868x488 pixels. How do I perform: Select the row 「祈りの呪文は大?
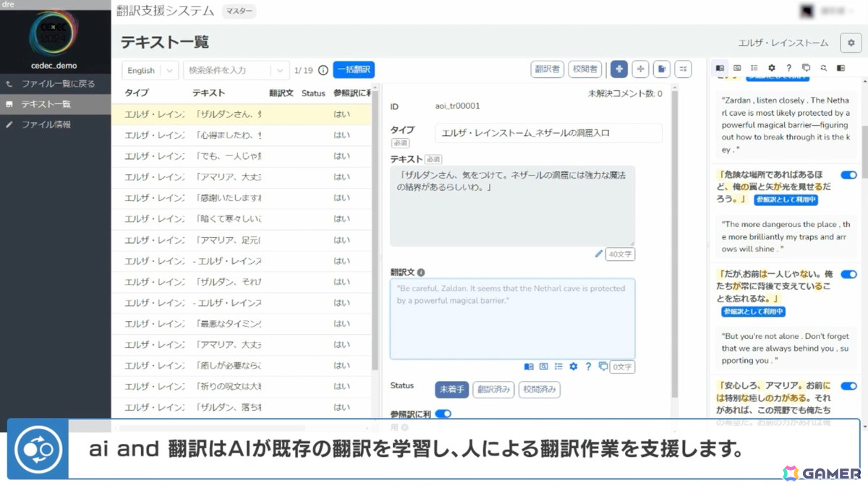point(242,386)
